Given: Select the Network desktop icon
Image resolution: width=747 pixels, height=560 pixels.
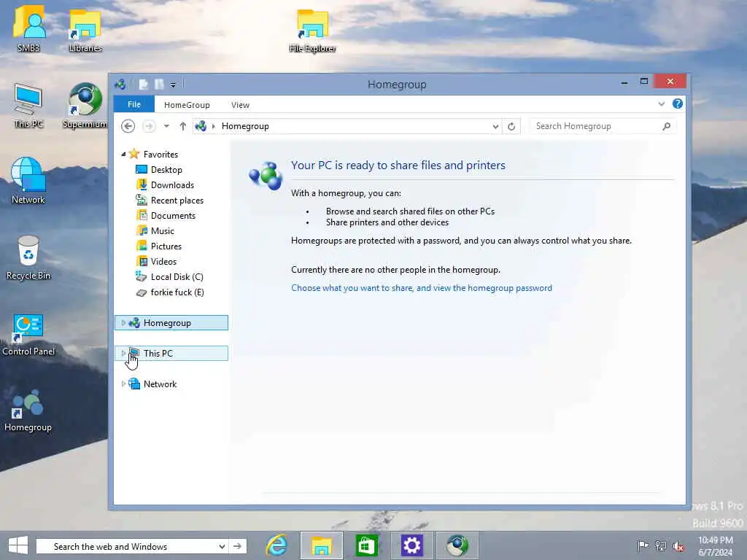Looking at the screenshot, I should click(x=28, y=181).
